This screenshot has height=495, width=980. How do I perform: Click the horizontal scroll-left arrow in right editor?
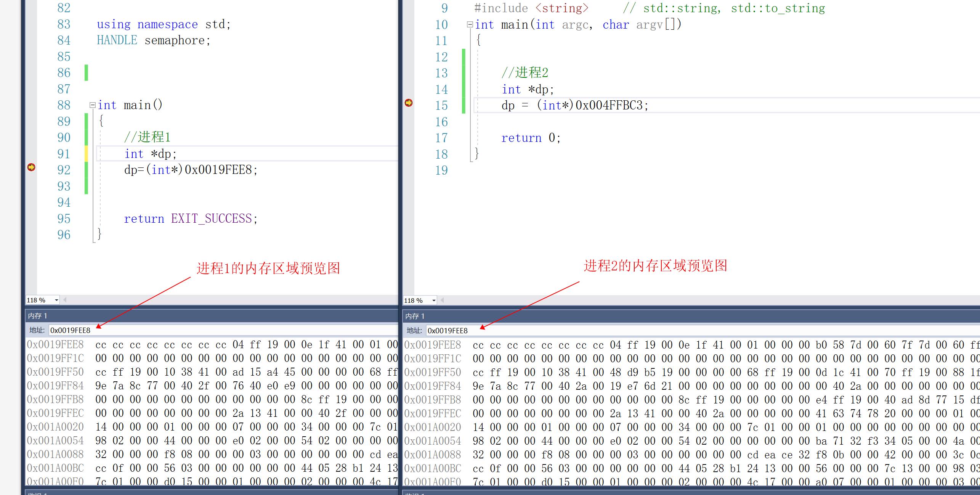coord(442,301)
